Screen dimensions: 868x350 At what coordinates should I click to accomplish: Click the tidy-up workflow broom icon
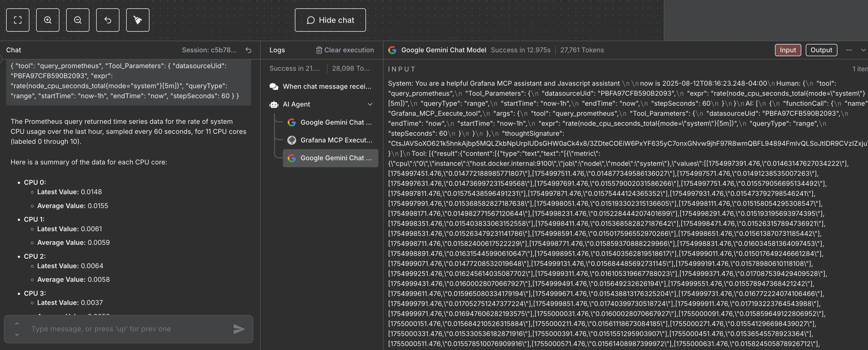(138, 20)
